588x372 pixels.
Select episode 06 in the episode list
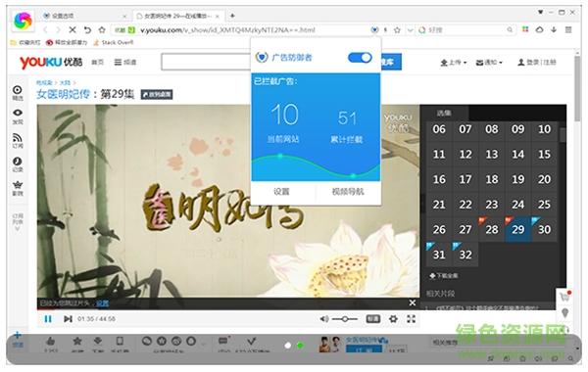[x=439, y=129]
